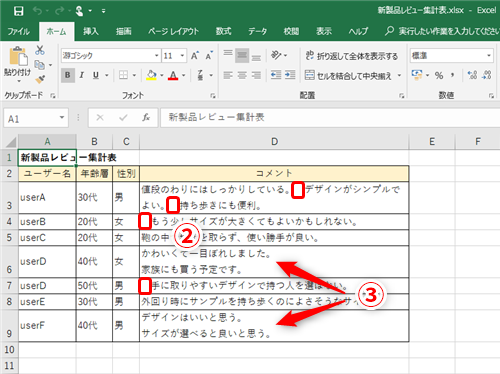The width and height of the screenshot is (500, 374).
Task: Open the クリップボード dialog launcher
Action: 53,96
